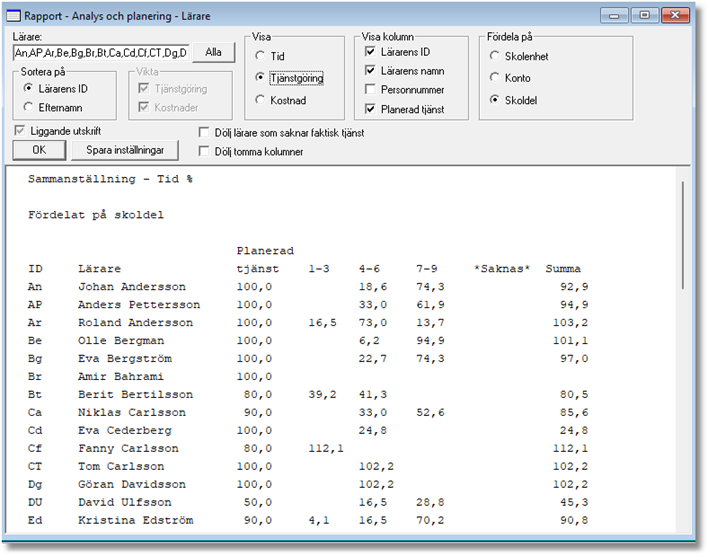Screen dimensions: 708x556
Task: Uncheck the Lärarens ID column checkbox
Action: coord(371,51)
